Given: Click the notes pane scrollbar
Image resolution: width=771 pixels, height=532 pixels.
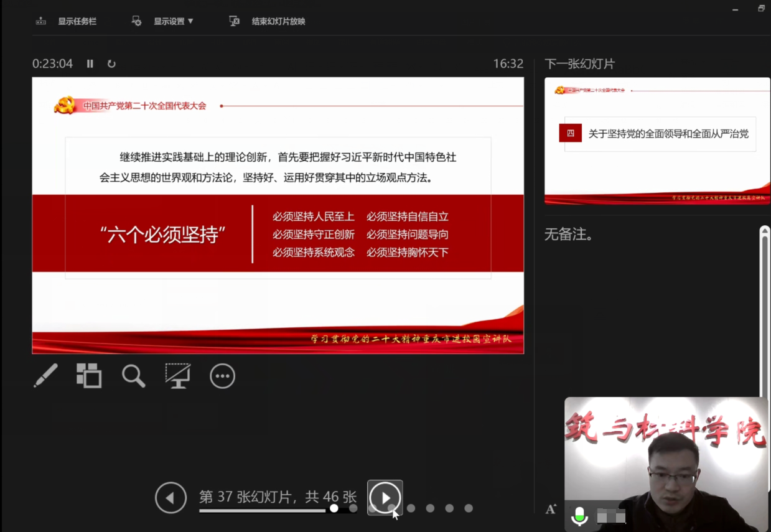Looking at the screenshot, I should 765,311.
